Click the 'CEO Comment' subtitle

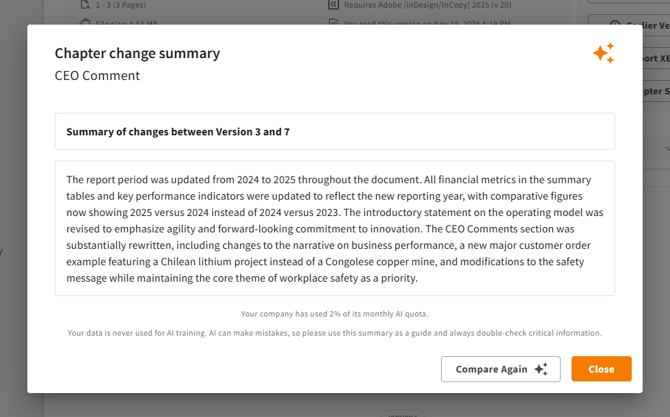coord(97,76)
